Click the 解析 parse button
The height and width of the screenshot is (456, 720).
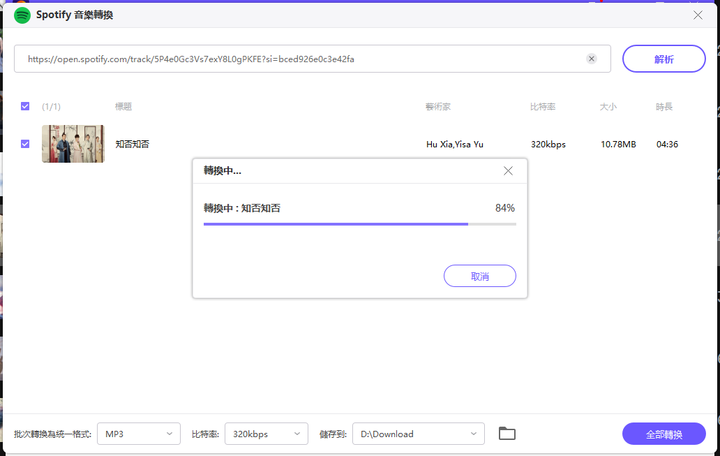664,59
